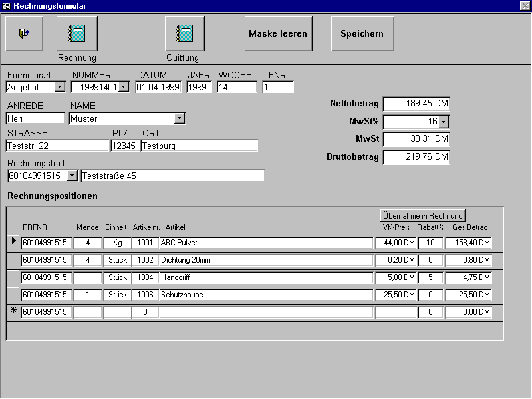Click Artikelnr. cell 1001
The height and width of the screenshot is (399, 532).
(145, 243)
